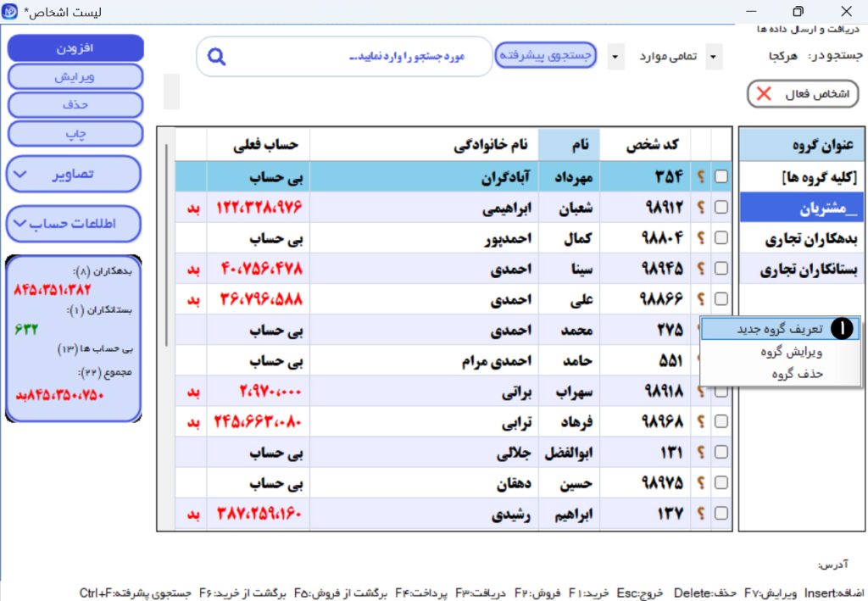Sort by حساب فعلی column header
This screenshot has height=601, width=868.
259,145
